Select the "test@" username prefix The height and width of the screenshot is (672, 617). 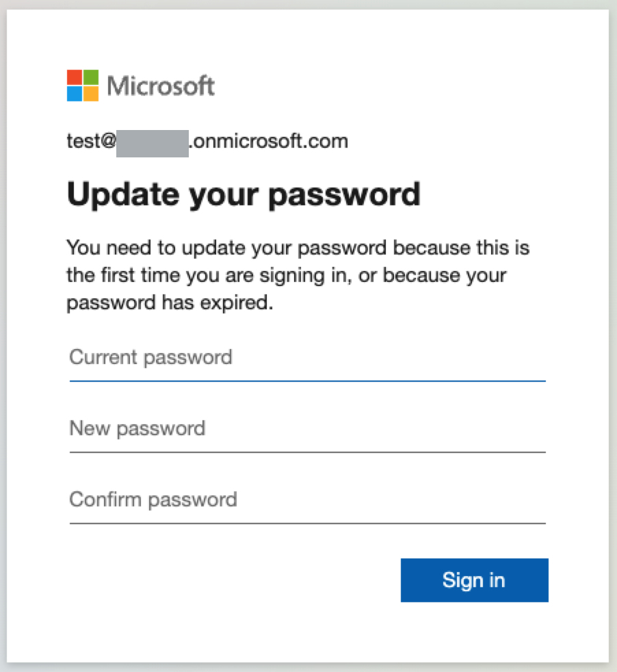91,142
